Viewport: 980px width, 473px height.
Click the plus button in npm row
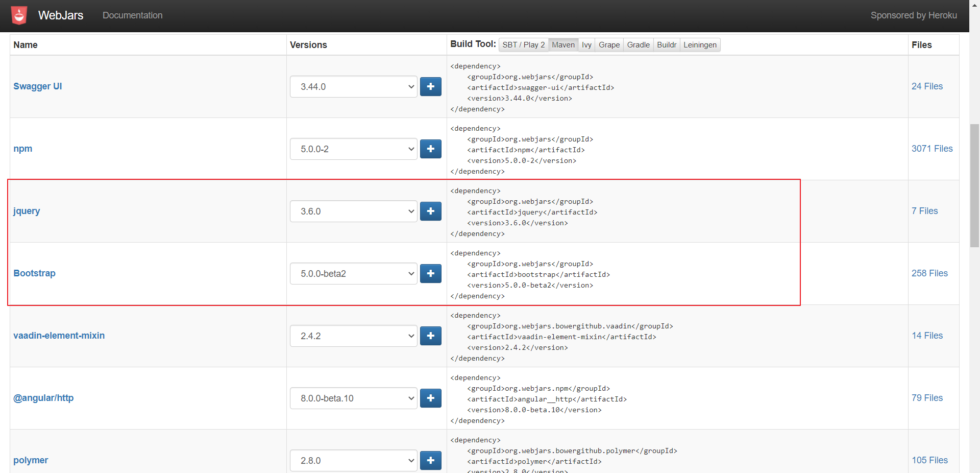pyautogui.click(x=431, y=149)
